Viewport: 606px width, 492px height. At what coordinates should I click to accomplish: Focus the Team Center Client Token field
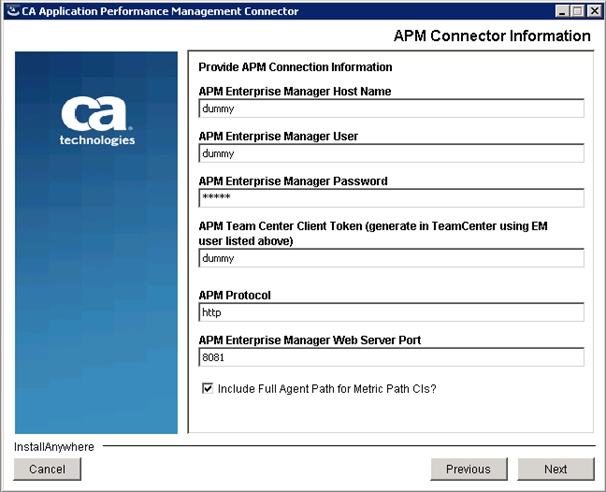391,258
